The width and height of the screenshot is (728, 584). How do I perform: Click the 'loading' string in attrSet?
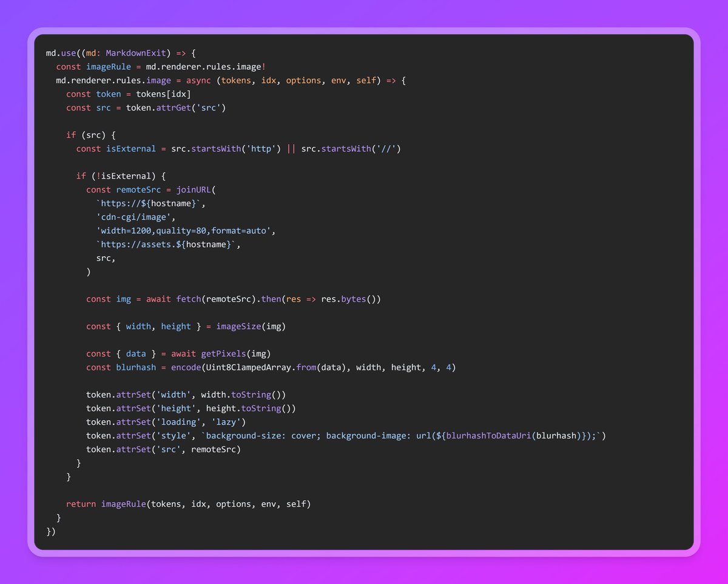(178, 422)
